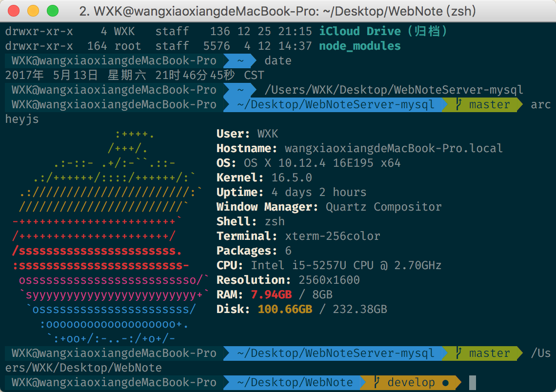The height and width of the screenshot is (392, 556).
Task: Click the window title text in the title bar
Action: coord(278,11)
